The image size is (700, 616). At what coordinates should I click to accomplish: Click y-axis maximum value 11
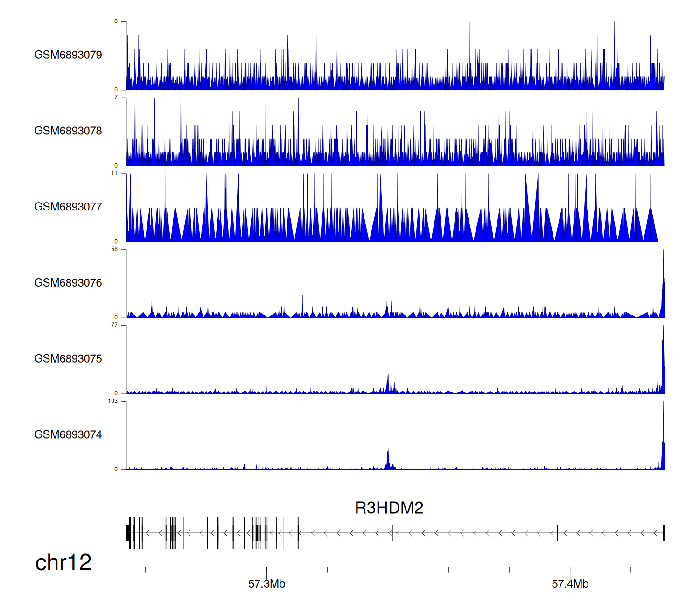114,173
